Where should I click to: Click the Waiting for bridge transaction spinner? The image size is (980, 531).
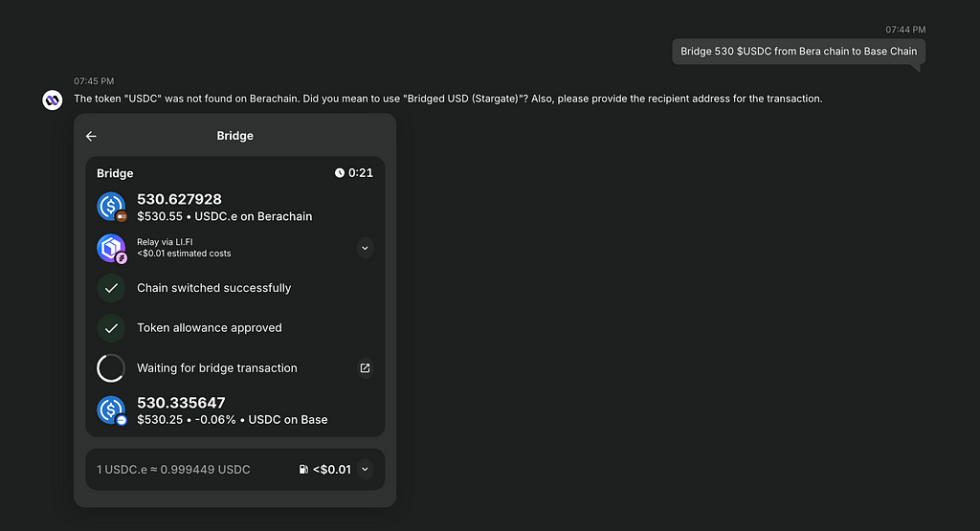[111, 368]
